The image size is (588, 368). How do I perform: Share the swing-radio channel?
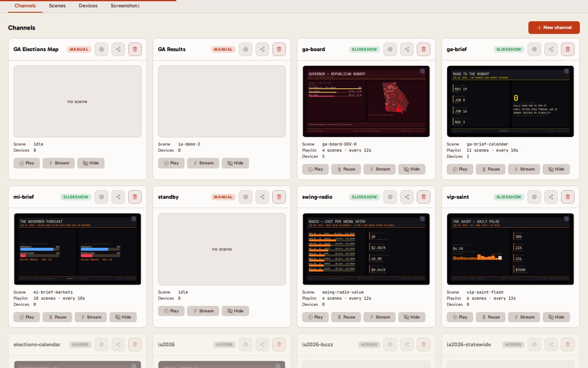pyautogui.click(x=407, y=197)
